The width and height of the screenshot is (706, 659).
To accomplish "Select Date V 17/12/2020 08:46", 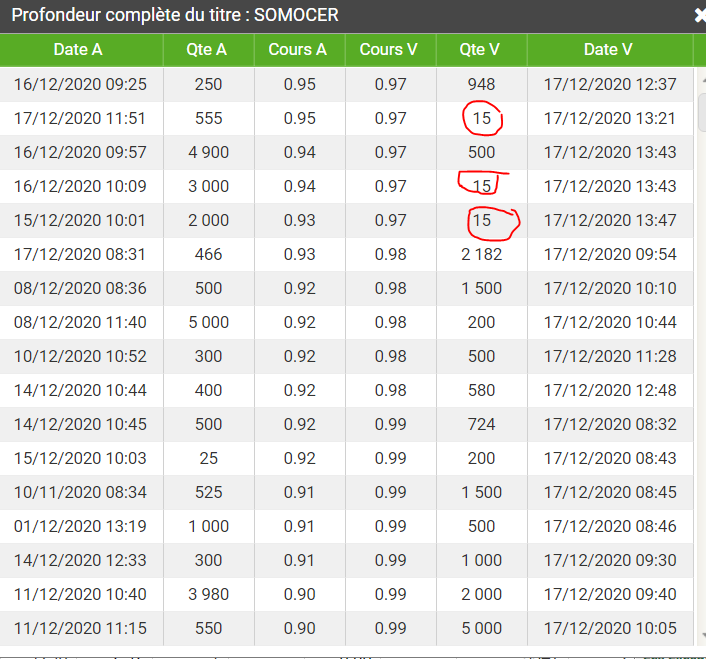I will click(x=610, y=526).
